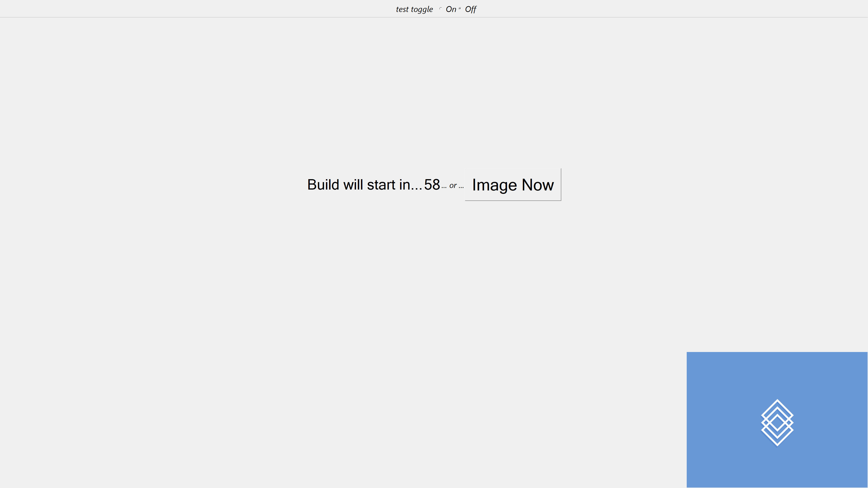Click the "Off" text label
This screenshot has height=488, width=868.
(x=471, y=9)
